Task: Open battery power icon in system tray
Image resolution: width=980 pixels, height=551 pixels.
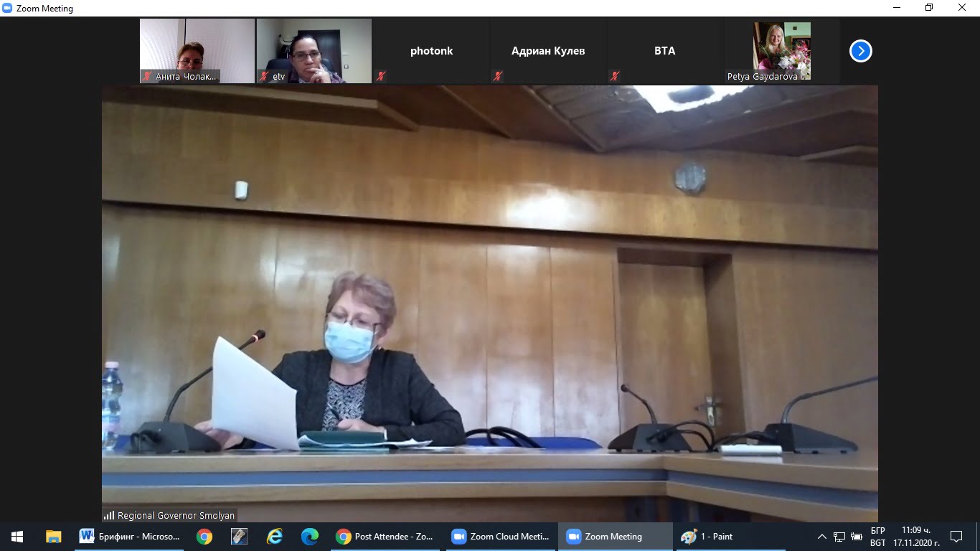Action: pyautogui.click(x=856, y=537)
